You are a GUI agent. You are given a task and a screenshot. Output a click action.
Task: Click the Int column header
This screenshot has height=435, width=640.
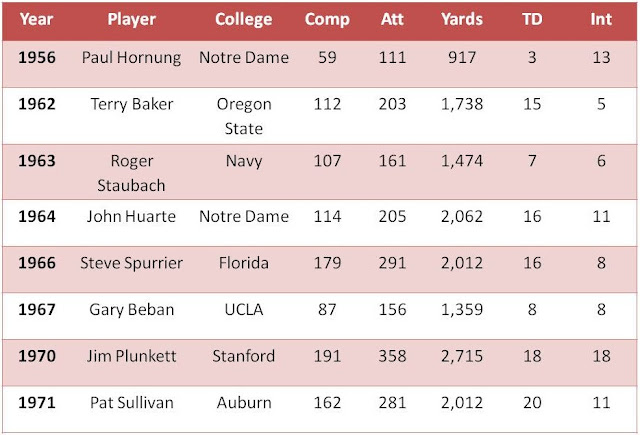coord(600,20)
